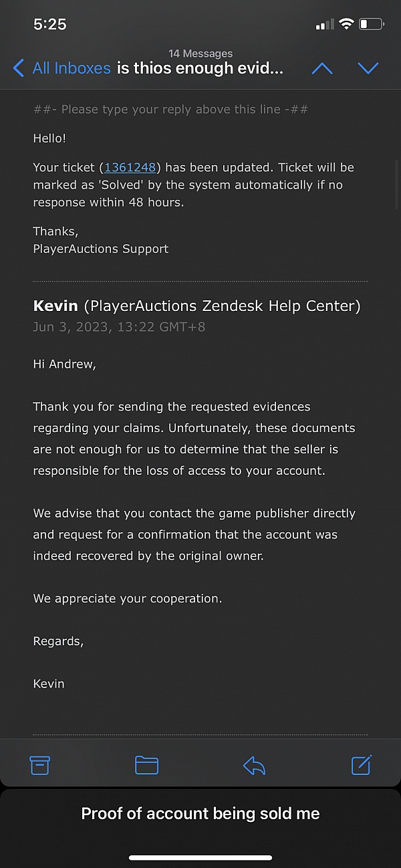Archive this email using the archive icon
401x868 pixels.
[39, 765]
